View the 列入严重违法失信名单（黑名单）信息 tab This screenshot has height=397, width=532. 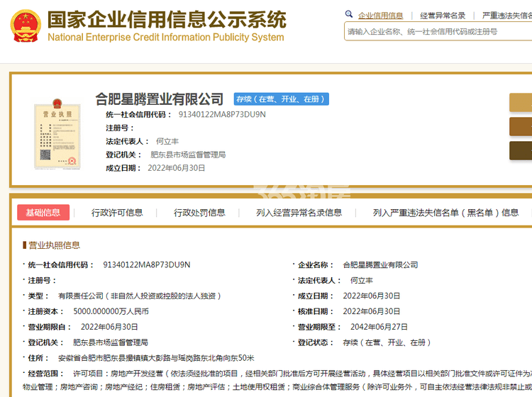[x=445, y=212]
